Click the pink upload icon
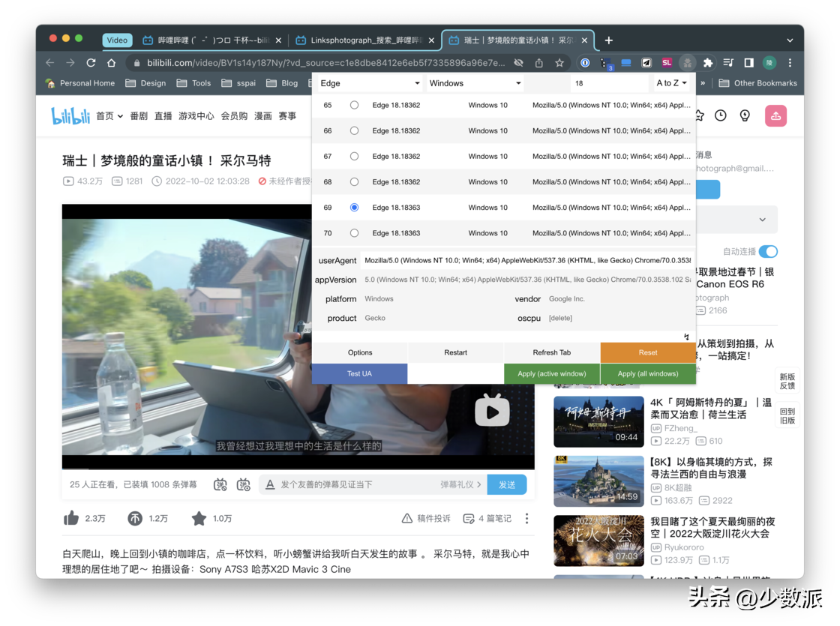Screen dimensions: 840x626 click(775, 115)
